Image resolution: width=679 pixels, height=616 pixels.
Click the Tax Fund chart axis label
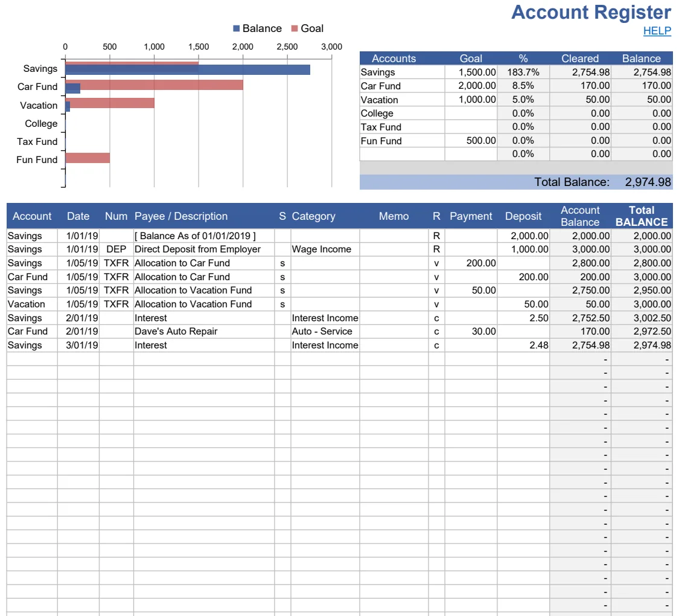click(37, 142)
